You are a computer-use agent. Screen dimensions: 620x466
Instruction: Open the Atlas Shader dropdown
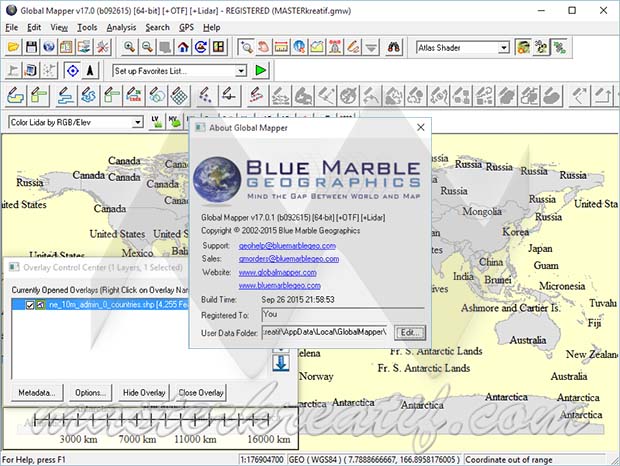pos(503,48)
